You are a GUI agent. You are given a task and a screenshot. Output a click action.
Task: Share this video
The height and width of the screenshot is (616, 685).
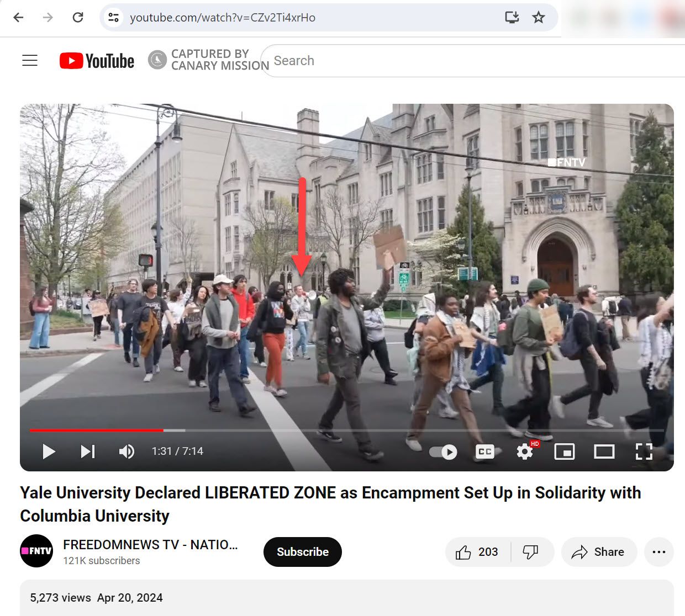click(599, 552)
